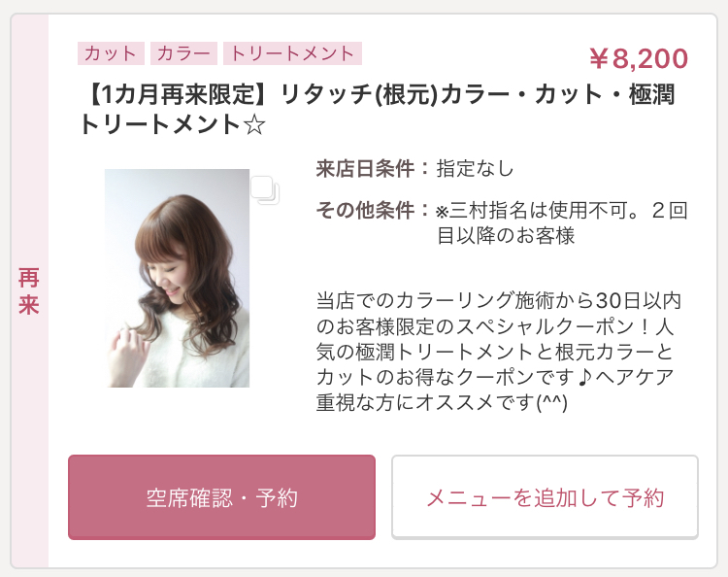
Task: Click the pink vertical 再来 strip
Action: 30,290
